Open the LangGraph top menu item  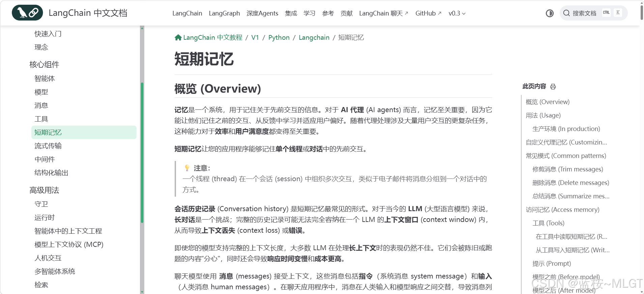tap(224, 13)
